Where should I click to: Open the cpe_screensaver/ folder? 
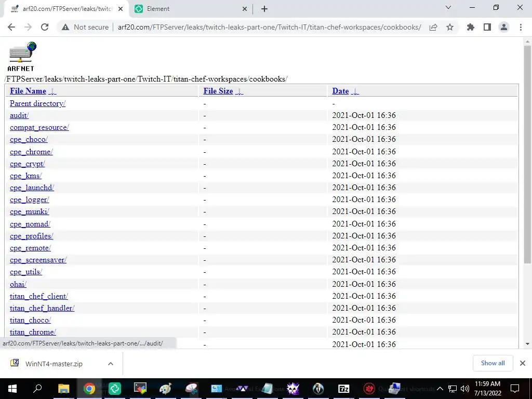click(38, 260)
